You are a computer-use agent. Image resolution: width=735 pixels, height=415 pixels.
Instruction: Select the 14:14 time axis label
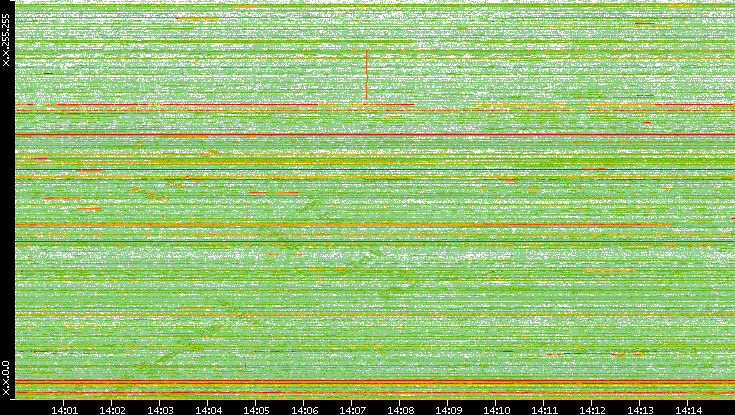tap(688, 411)
